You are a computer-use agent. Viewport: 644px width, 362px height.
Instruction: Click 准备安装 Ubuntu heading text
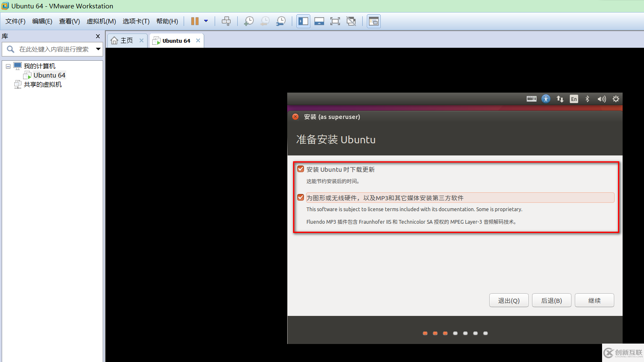pyautogui.click(x=336, y=140)
